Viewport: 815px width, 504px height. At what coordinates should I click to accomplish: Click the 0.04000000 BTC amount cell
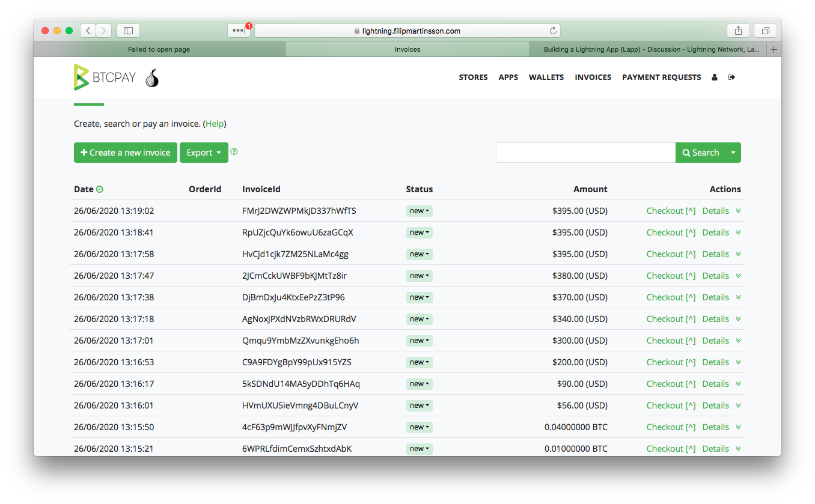point(576,427)
